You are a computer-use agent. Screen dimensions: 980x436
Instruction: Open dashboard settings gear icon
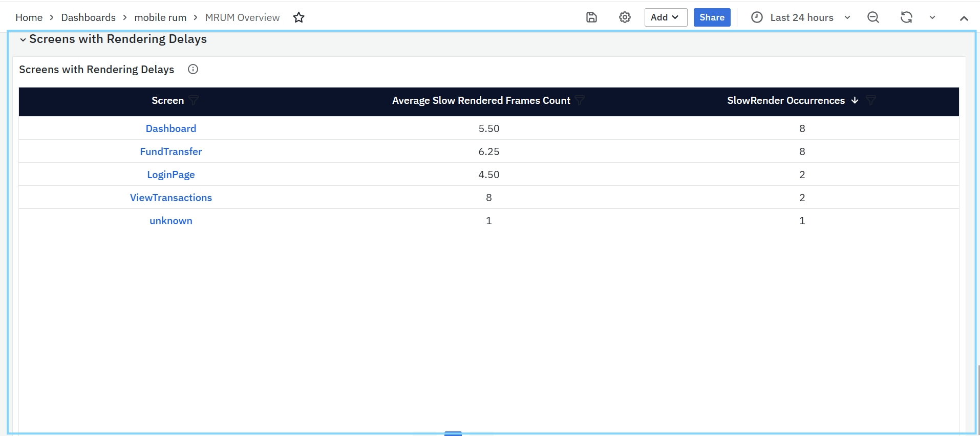point(625,17)
